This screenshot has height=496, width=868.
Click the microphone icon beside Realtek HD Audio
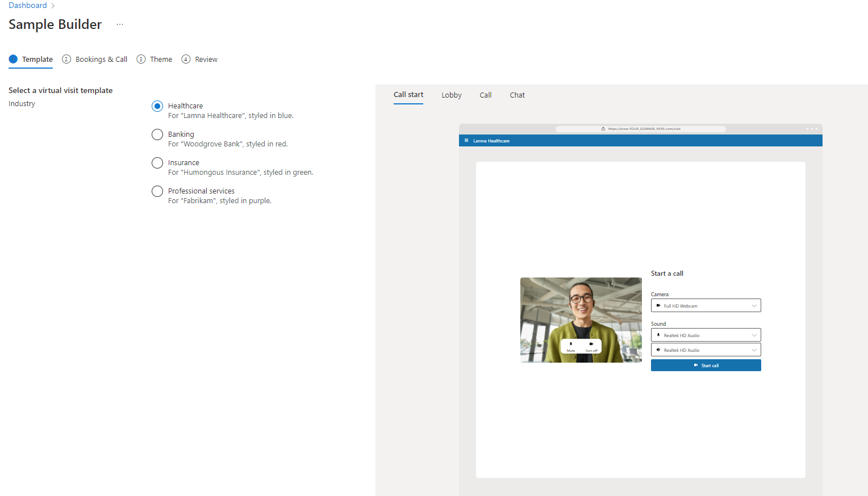[x=658, y=335]
